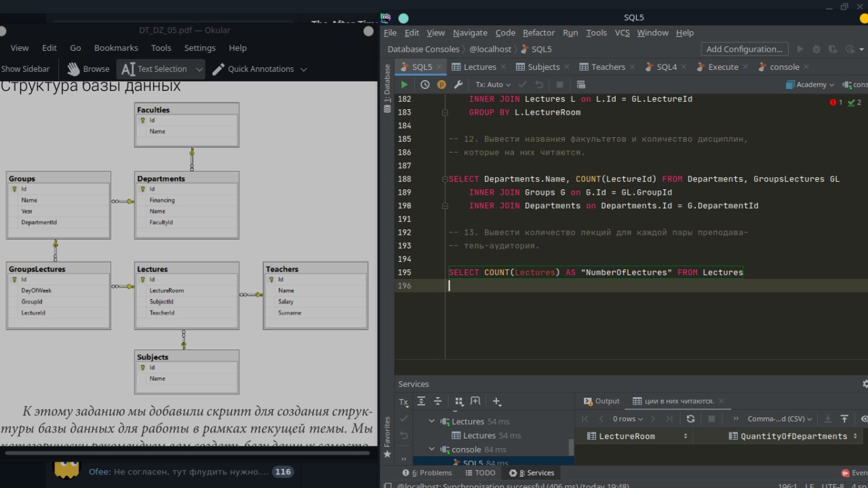The height and width of the screenshot is (488, 868).
Task: Click Tx icon in Services sidebar
Action: 403,402
